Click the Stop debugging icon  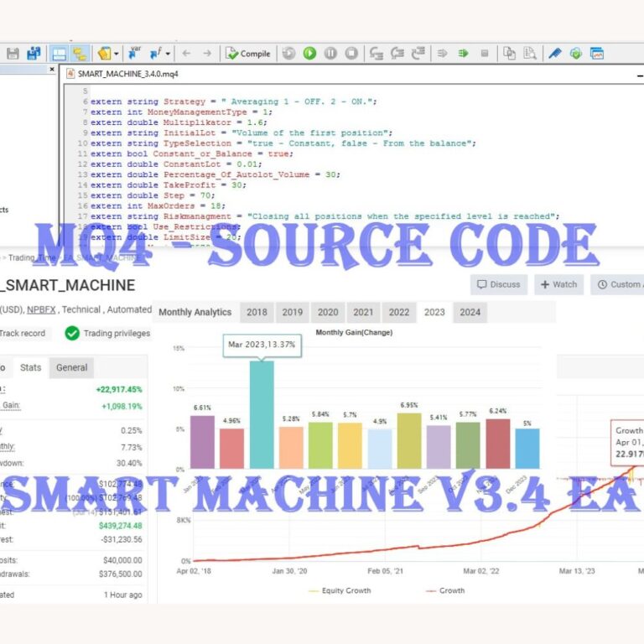[351, 54]
